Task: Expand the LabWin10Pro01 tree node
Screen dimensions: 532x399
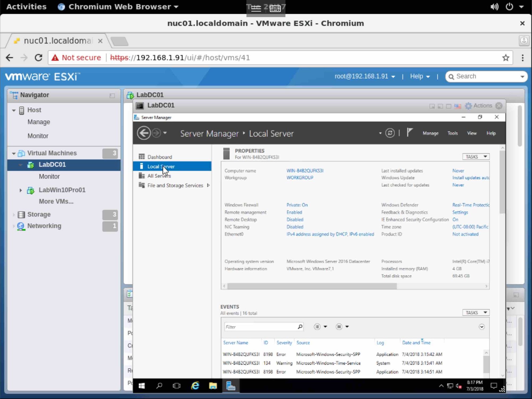Action: point(20,190)
